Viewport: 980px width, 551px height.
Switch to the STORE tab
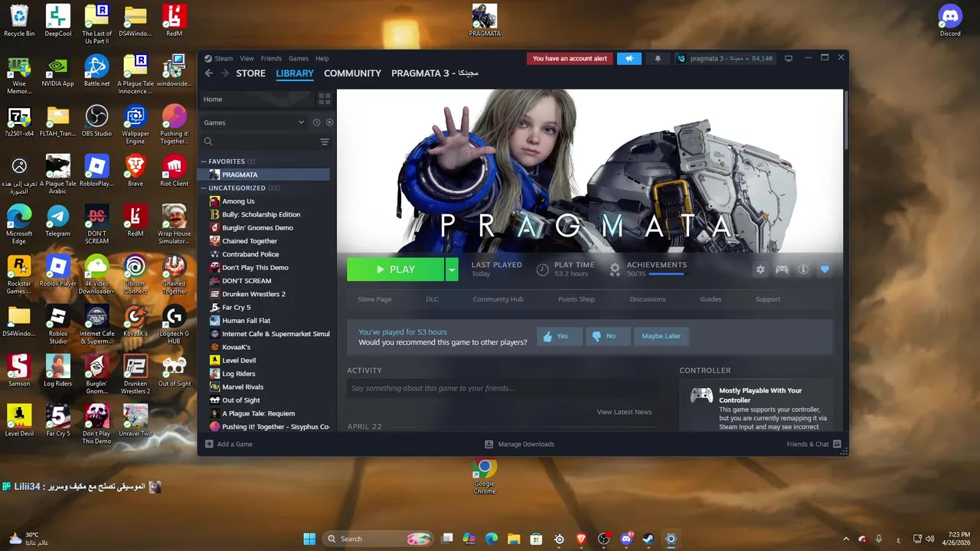[251, 73]
